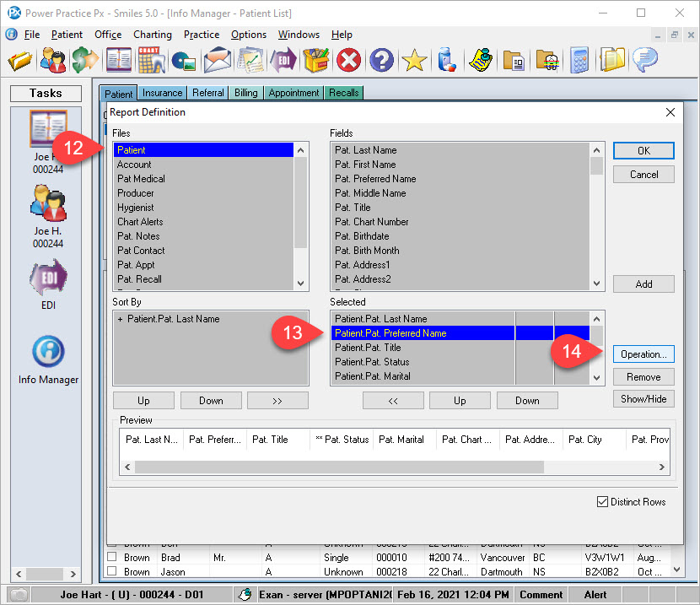Open the envelope mail toolbar icon

point(218,60)
